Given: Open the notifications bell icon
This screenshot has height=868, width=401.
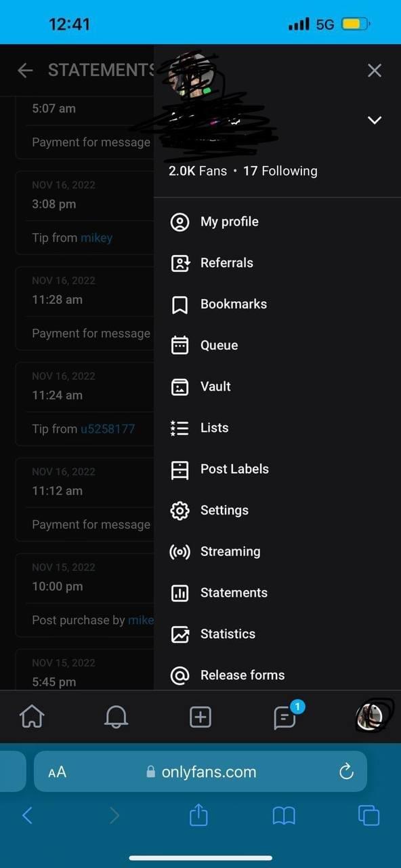Looking at the screenshot, I should point(116,716).
